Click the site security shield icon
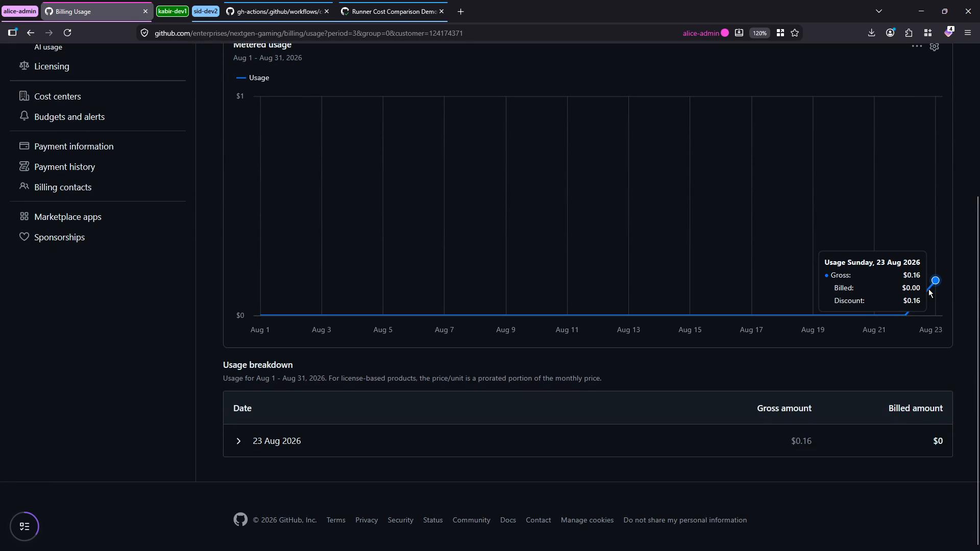This screenshot has width=980, height=551. point(144,33)
